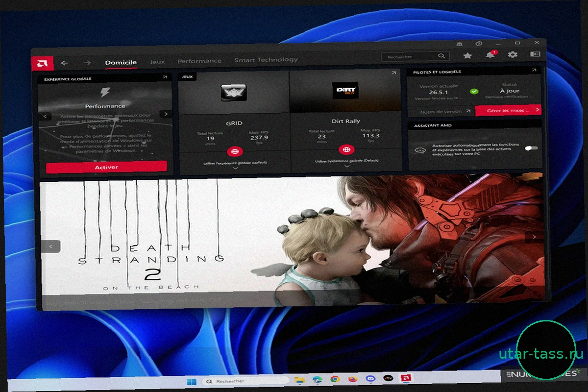The width and height of the screenshot is (588, 392).
Task: Click the driver version 26.5.1 text
Action: (439, 92)
